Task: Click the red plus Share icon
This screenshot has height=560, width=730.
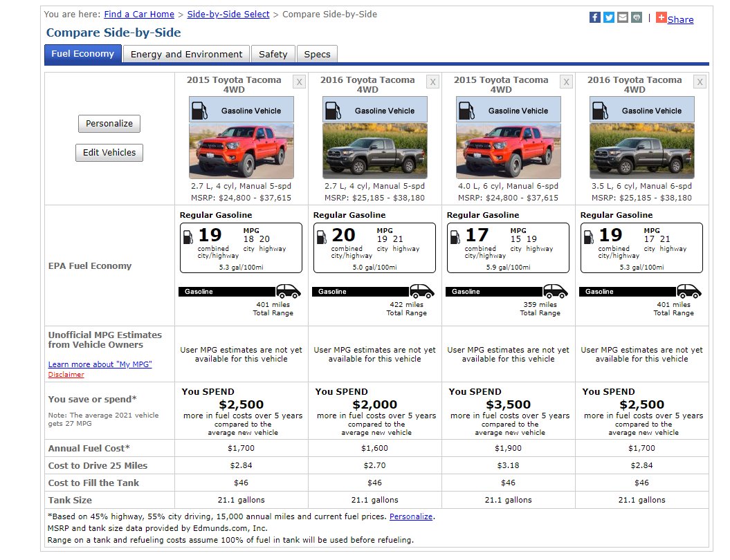Action: tap(661, 18)
